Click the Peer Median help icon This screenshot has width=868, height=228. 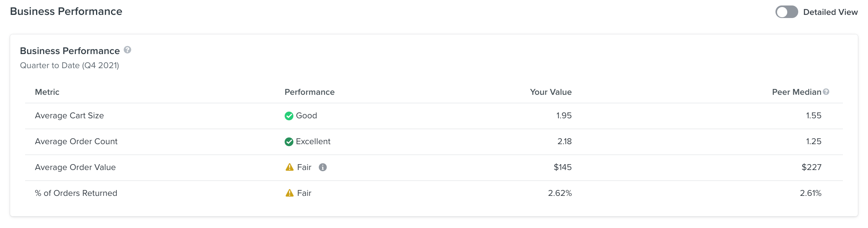(826, 92)
